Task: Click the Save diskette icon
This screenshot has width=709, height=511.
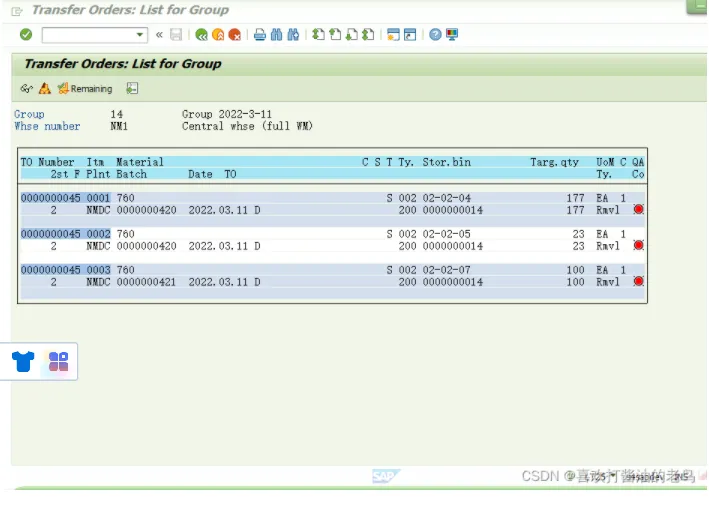Action: click(x=176, y=35)
